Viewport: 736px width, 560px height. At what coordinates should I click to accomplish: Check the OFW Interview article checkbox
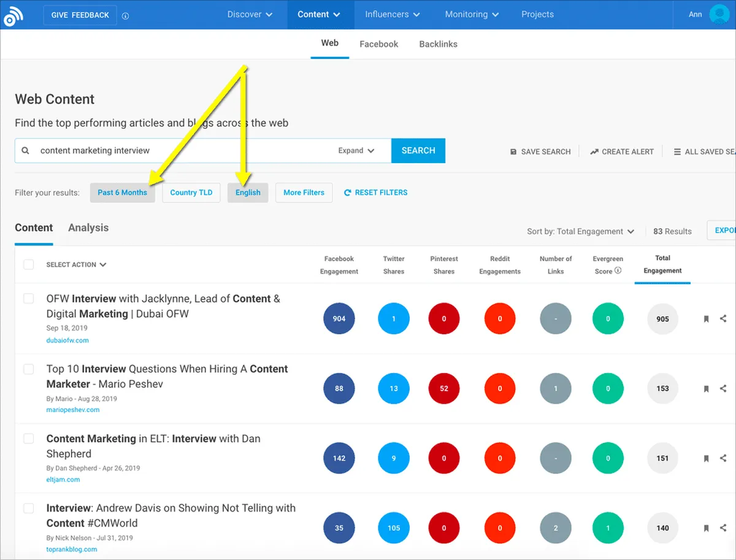click(28, 299)
